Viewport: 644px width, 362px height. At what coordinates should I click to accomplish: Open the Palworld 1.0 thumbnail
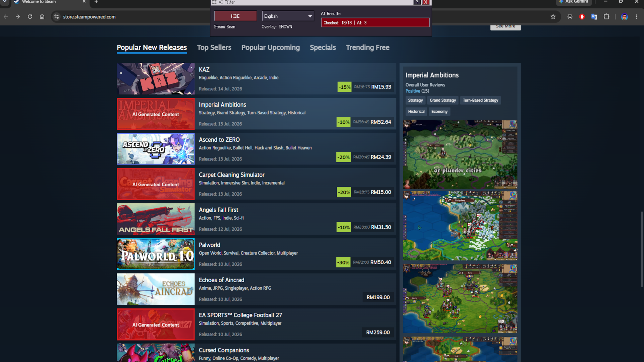[156, 254]
